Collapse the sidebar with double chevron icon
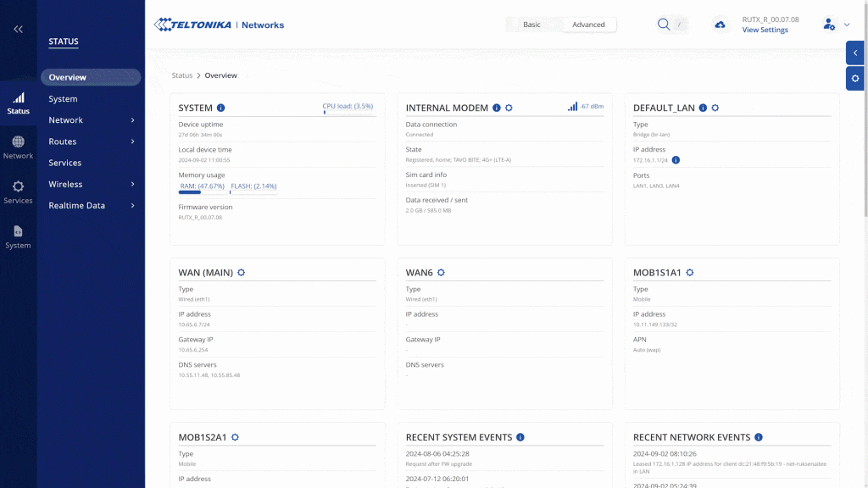The image size is (868, 488). 18,30
